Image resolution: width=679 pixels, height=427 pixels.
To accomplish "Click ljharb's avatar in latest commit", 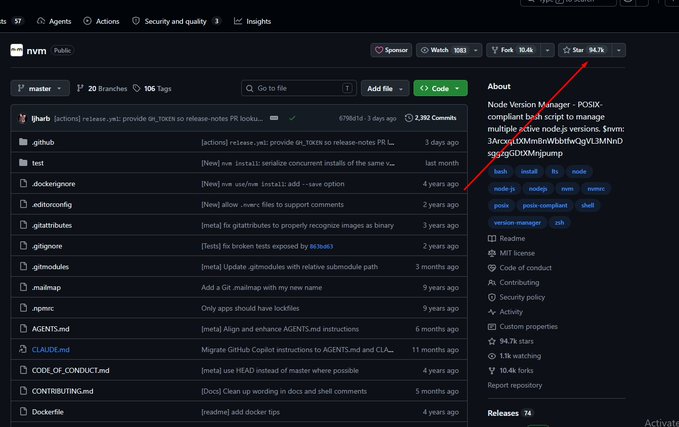I will tap(22, 118).
